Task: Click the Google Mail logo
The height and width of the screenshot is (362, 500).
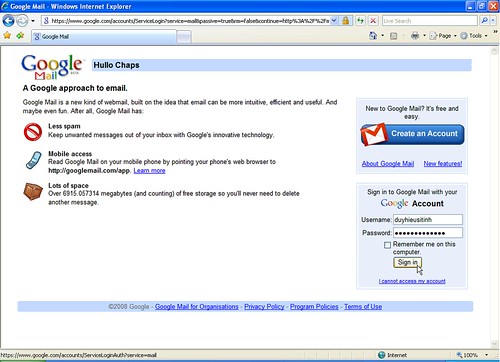Action: (52, 67)
